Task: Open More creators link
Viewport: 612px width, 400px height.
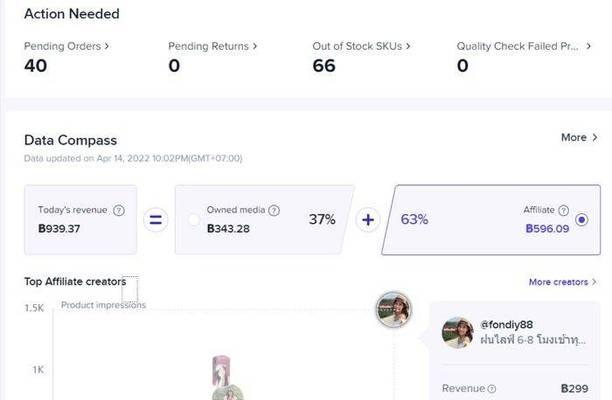Action: click(562, 282)
